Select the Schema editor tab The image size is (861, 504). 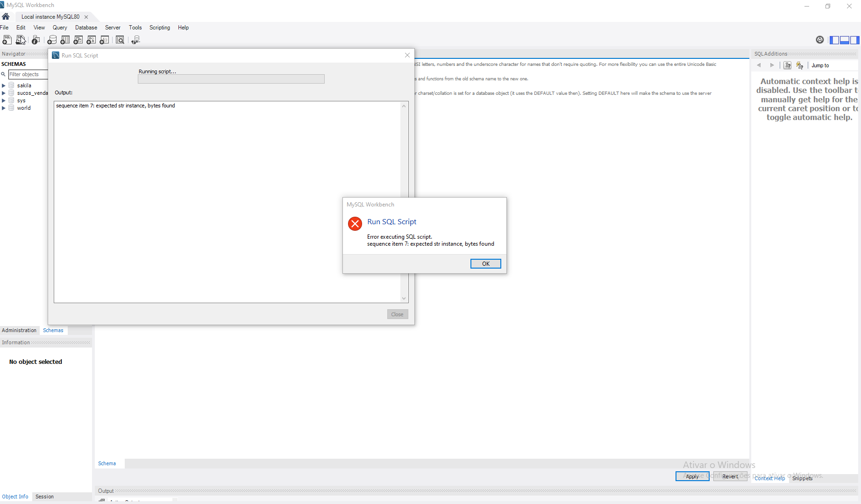pos(107,463)
